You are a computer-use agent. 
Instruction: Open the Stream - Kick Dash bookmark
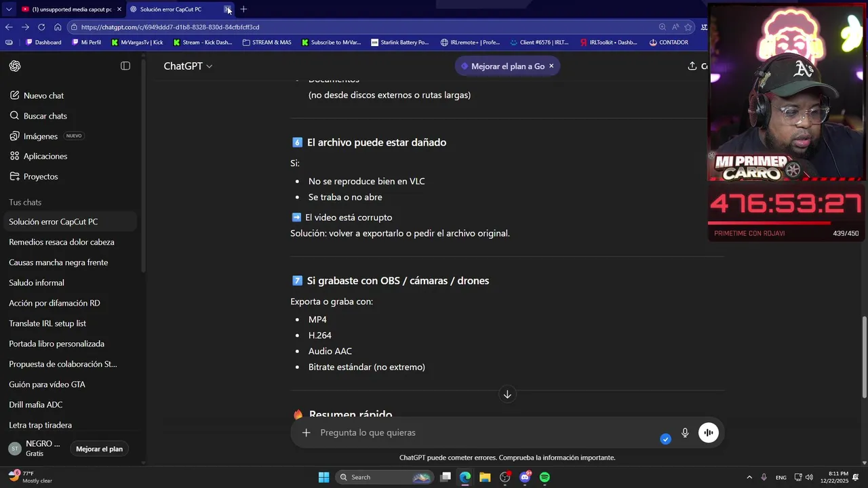pyautogui.click(x=202, y=42)
